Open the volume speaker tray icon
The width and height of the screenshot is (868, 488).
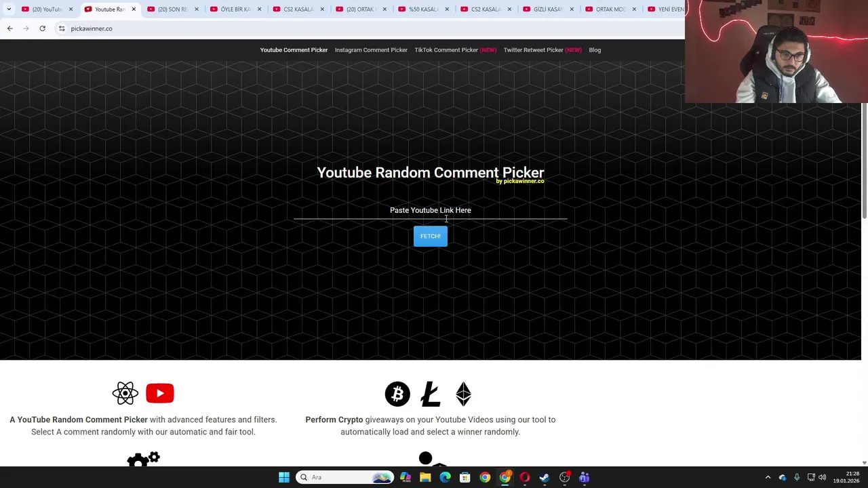point(823,477)
